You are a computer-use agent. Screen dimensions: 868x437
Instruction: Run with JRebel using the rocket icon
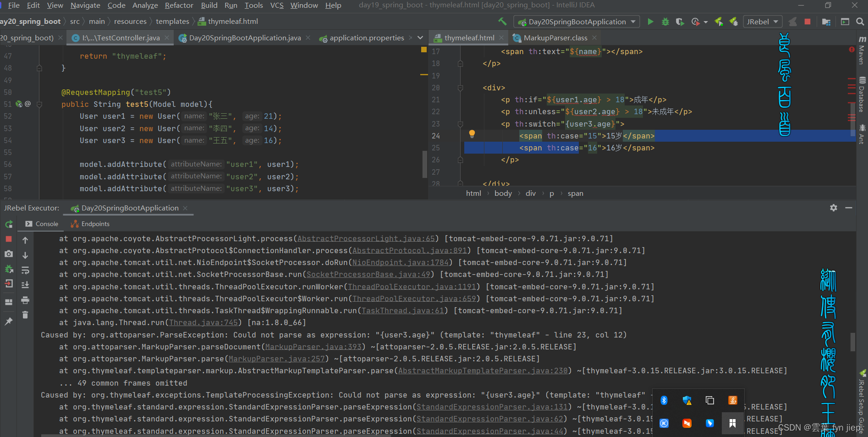pos(719,22)
